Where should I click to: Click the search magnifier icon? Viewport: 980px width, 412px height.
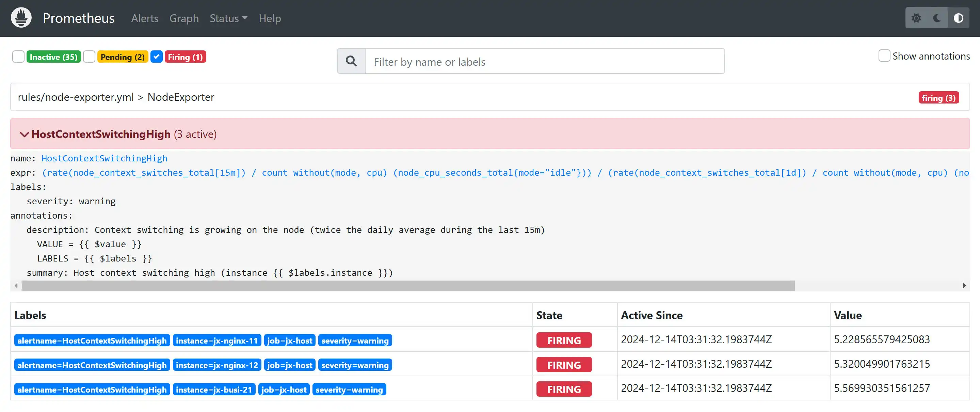[351, 61]
